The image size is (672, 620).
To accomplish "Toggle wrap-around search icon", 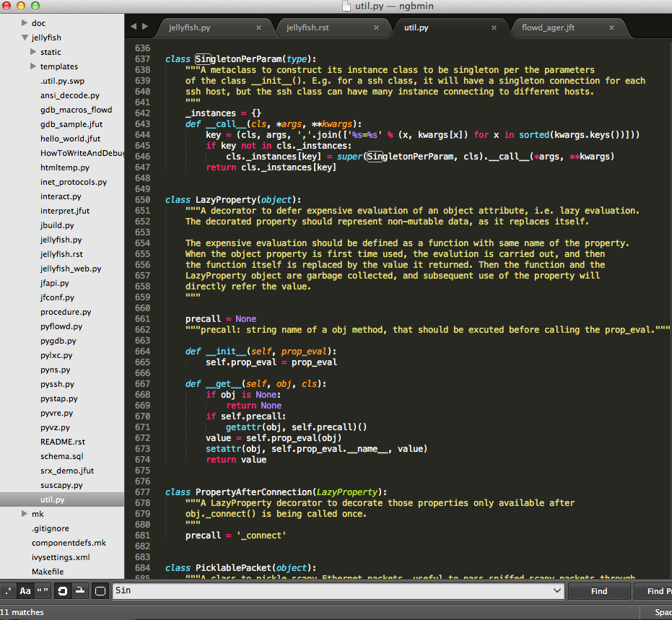I will pos(63,591).
